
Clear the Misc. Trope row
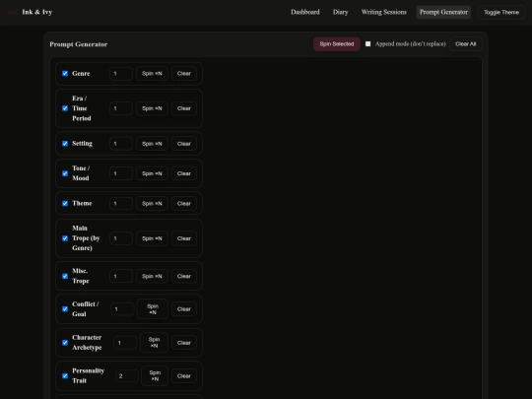coord(184,276)
